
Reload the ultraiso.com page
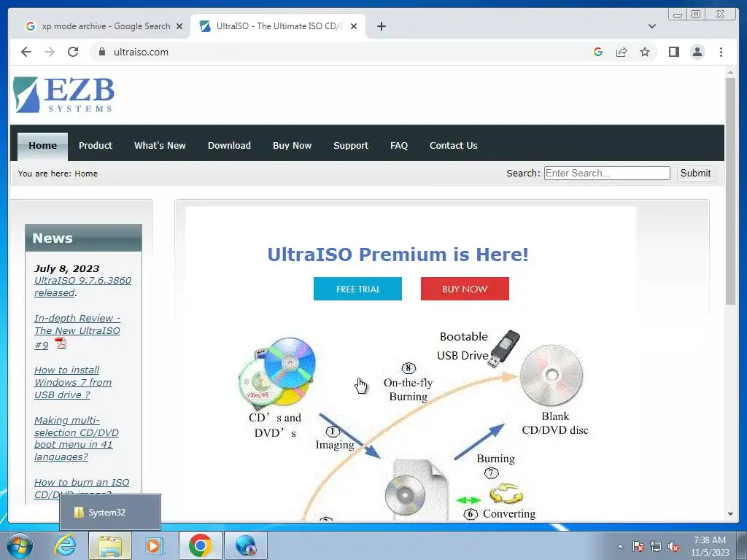pyautogui.click(x=73, y=52)
